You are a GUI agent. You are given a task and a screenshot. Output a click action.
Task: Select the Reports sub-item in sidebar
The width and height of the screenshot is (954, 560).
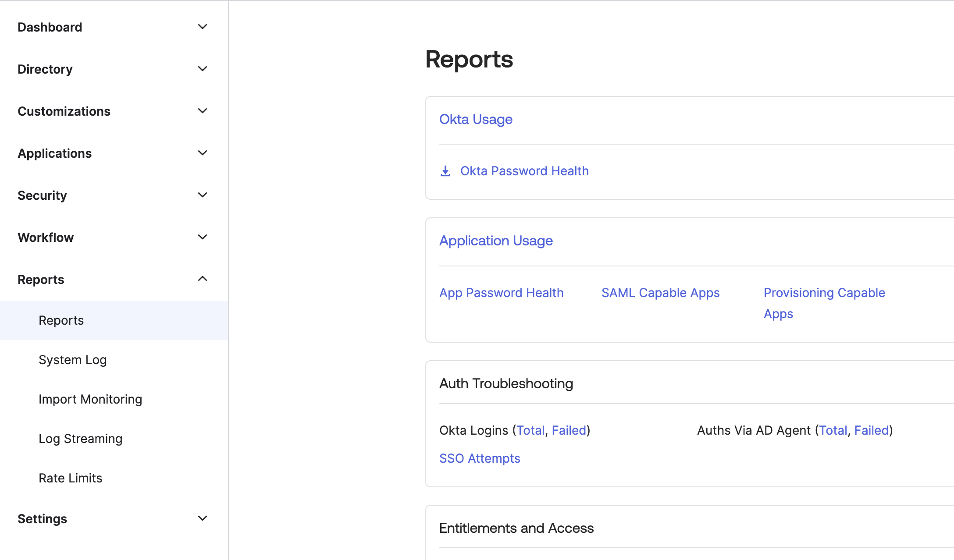pos(61,320)
